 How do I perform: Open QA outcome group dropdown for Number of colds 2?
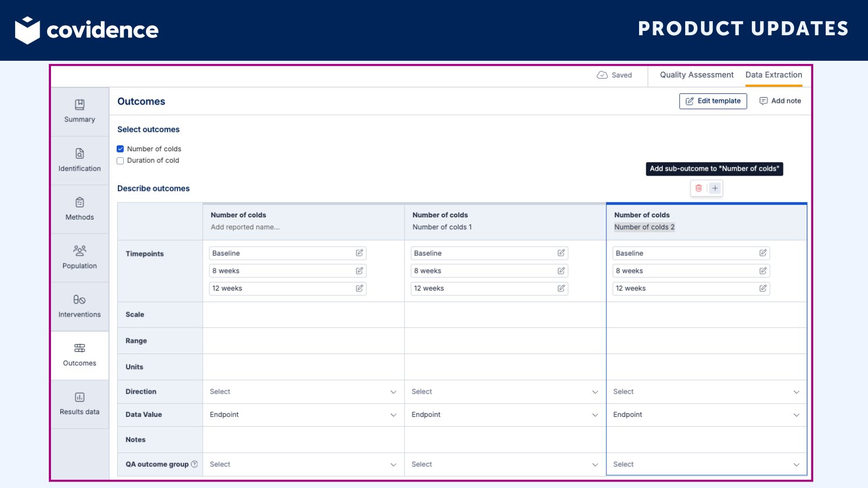pyautogui.click(x=706, y=465)
